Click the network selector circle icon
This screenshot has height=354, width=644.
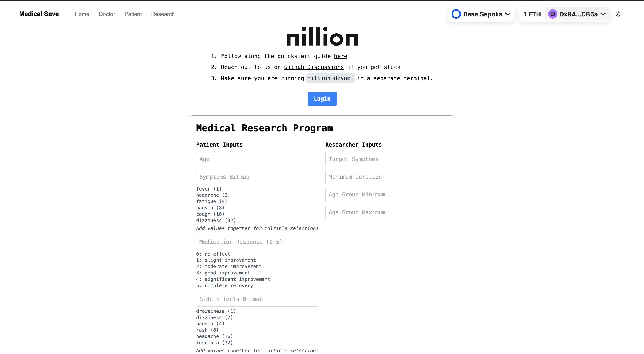[456, 14]
